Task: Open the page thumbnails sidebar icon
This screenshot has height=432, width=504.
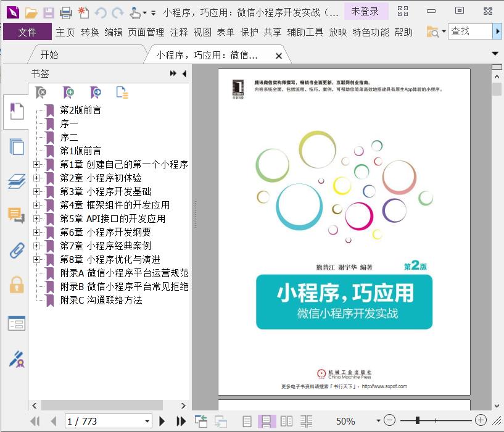Action: [x=17, y=147]
